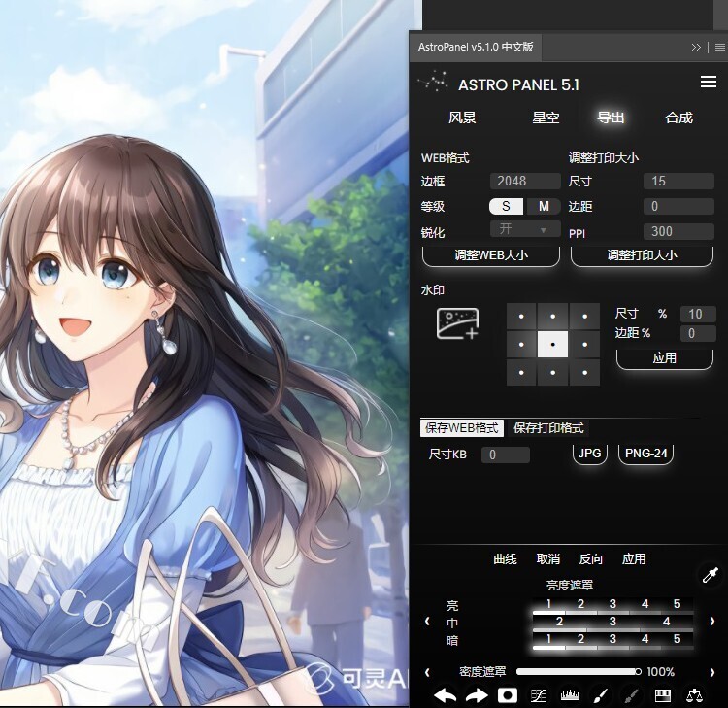728x708 pixels.
Task: Click the 密度遮罩 density slider handle
Action: [x=638, y=671]
